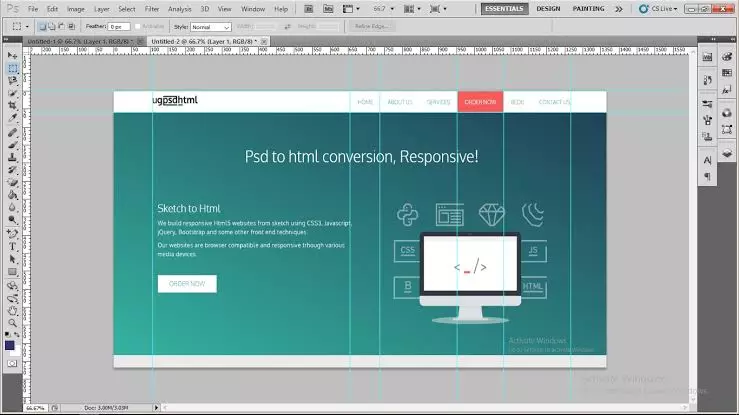Toggle the Anti-alias checkbox

[x=138, y=26]
